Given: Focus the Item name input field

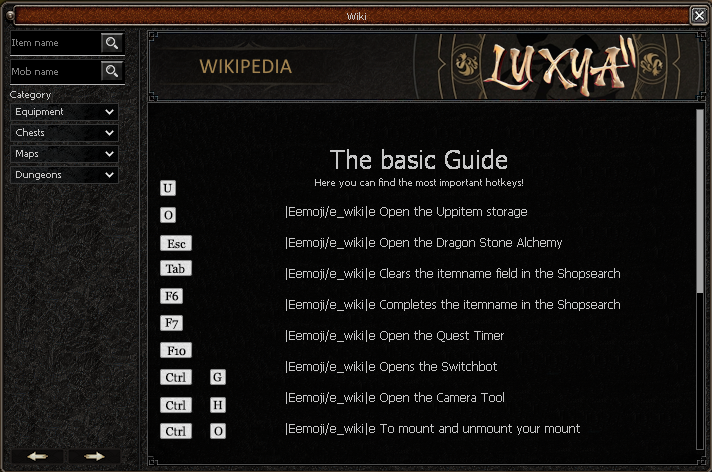Looking at the screenshot, I should click(55, 43).
